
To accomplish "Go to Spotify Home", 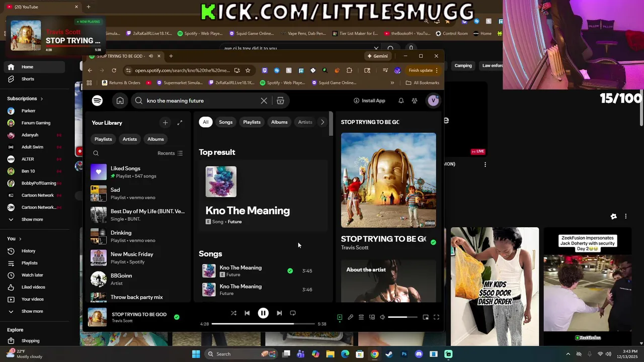I will (120, 101).
